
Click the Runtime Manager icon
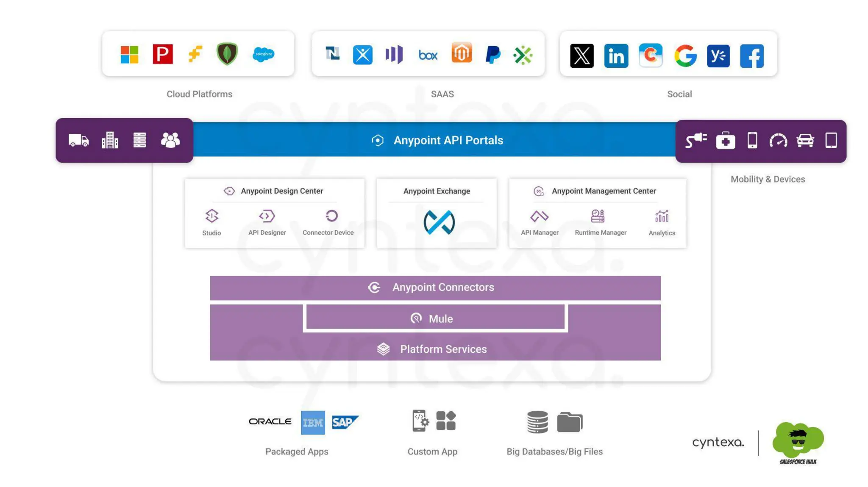tap(598, 216)
